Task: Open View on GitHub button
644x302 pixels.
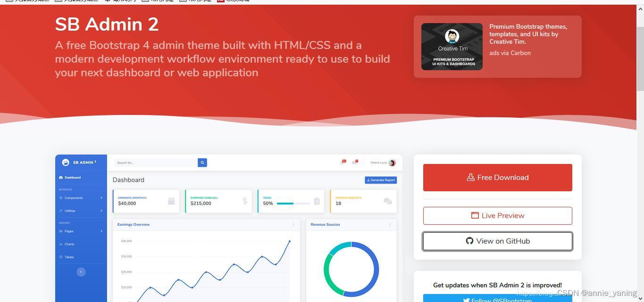Action: point(497,241)
